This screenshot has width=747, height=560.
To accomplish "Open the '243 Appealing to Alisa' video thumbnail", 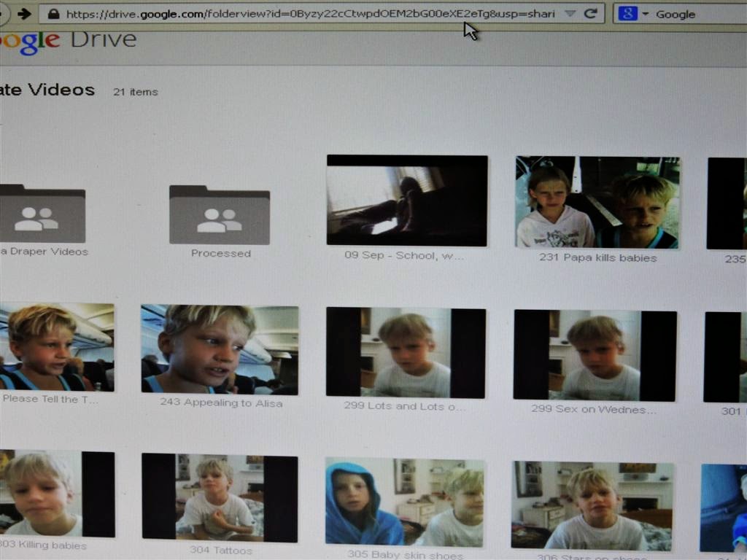I will [x=220, y=349].
